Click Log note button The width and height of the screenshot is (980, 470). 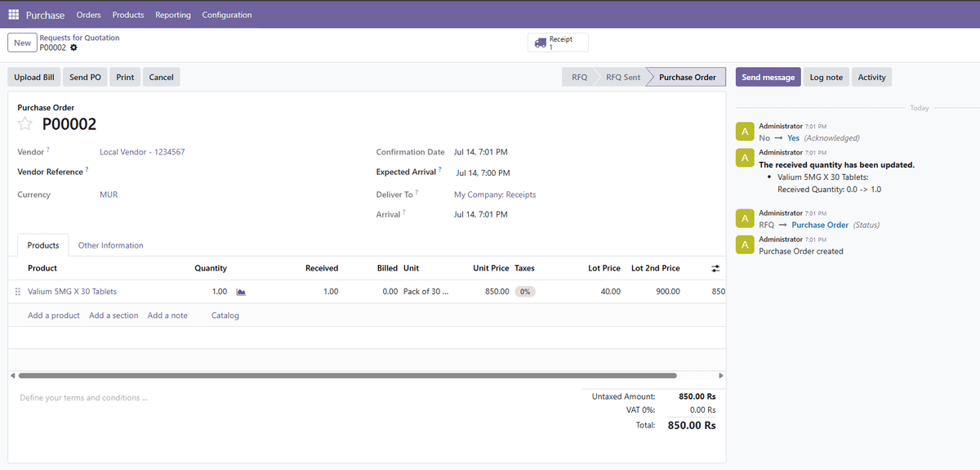(x=826, y=77)
